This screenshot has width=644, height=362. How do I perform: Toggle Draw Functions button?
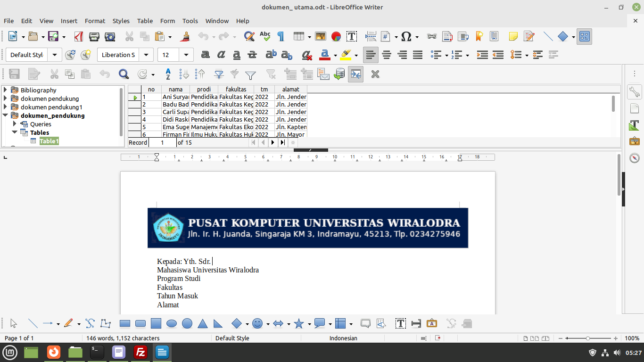585,36
